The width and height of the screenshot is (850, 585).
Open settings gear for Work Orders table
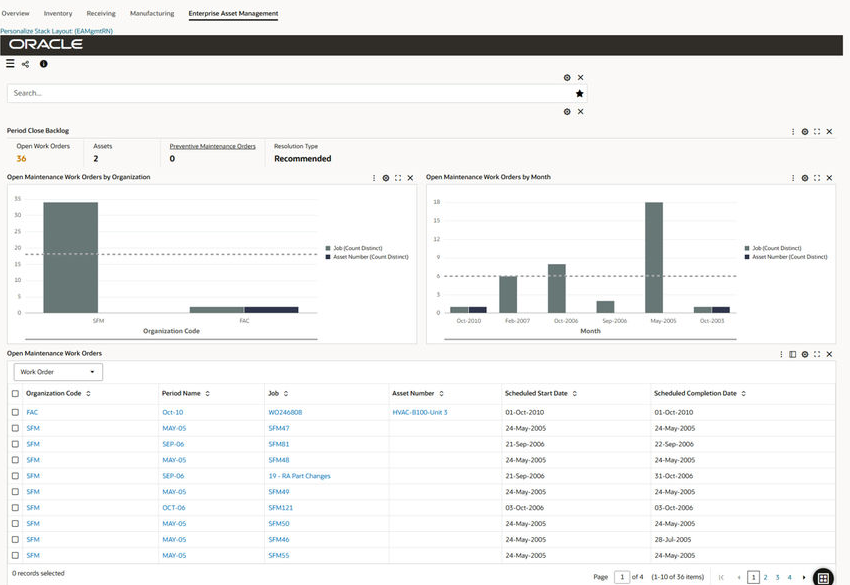[805, 354]
